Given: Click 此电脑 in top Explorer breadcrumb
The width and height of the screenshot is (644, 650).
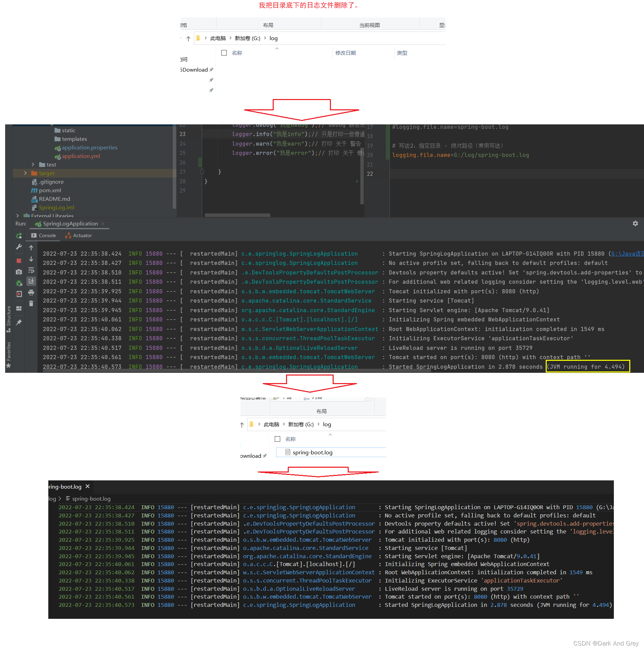Looking at the screenshot, I should point(218,38).
